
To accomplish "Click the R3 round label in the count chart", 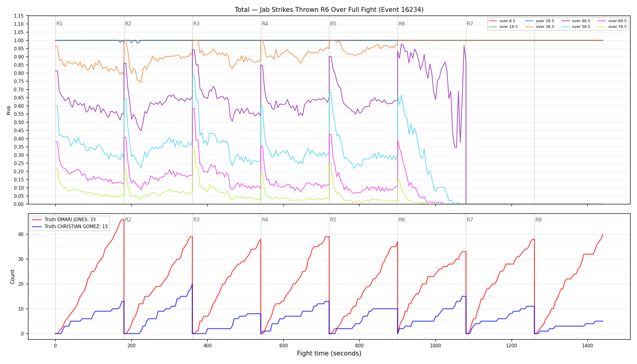I will click(196, 220).
